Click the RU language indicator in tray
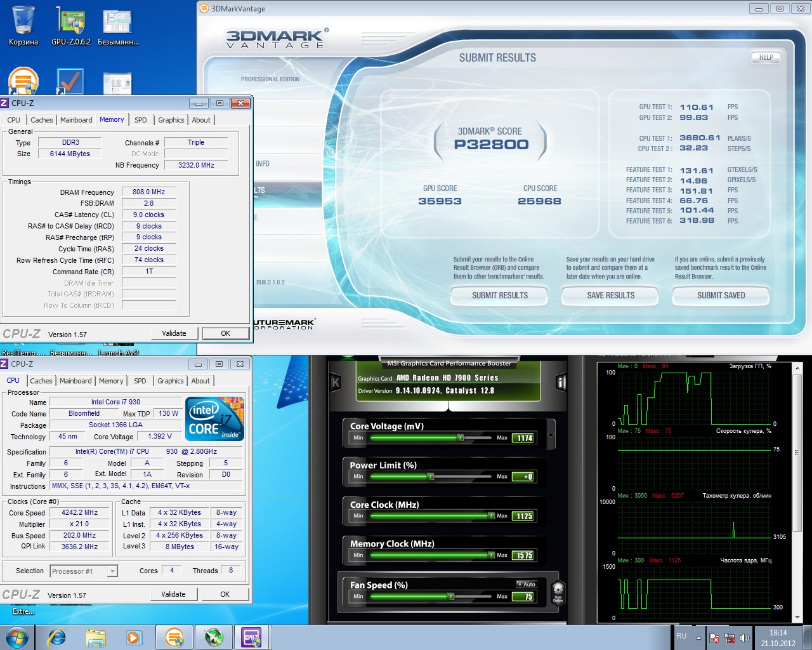The height and width of the screenshot is (650, 812). point(681,636)
